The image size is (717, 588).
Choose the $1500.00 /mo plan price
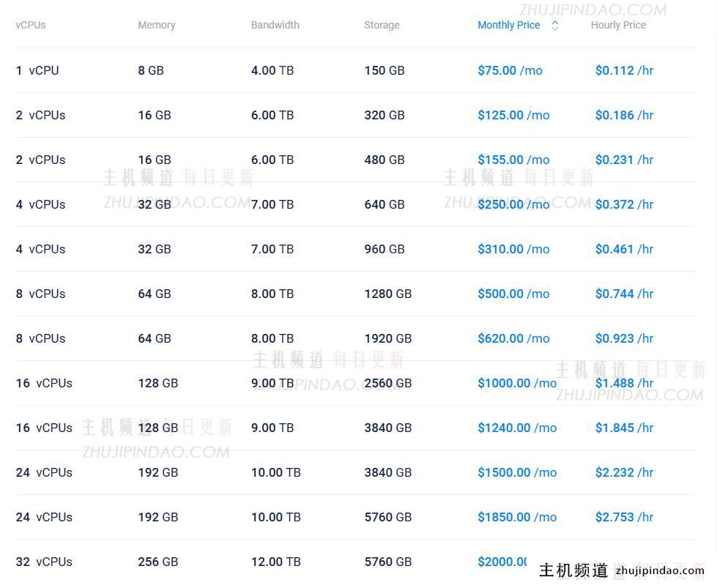coord(517,472)
